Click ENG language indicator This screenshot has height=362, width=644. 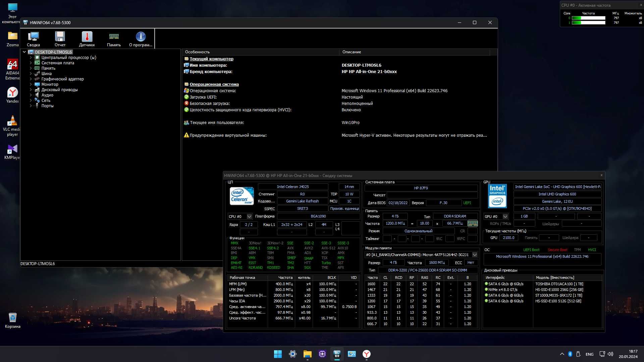coord(589,354)
